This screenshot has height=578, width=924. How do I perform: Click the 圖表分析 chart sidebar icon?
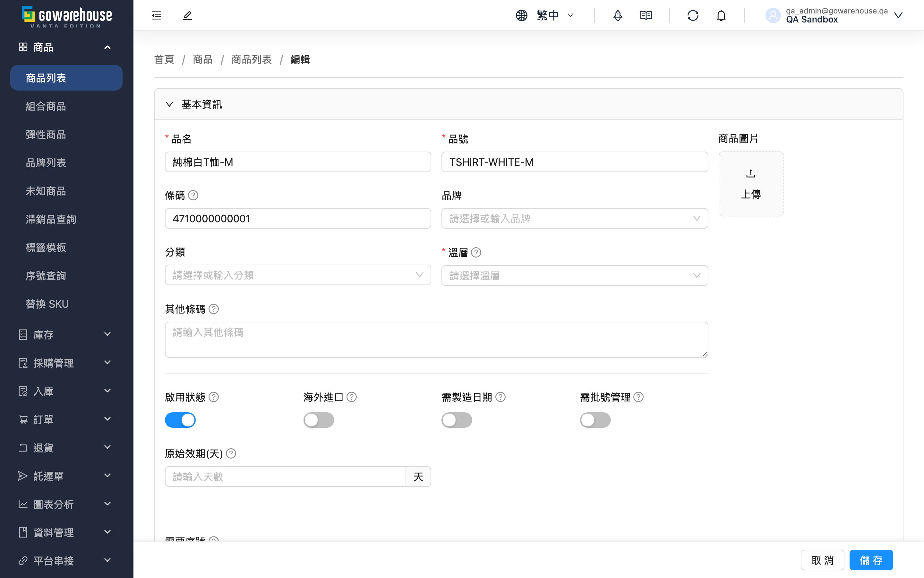point(23,504)
